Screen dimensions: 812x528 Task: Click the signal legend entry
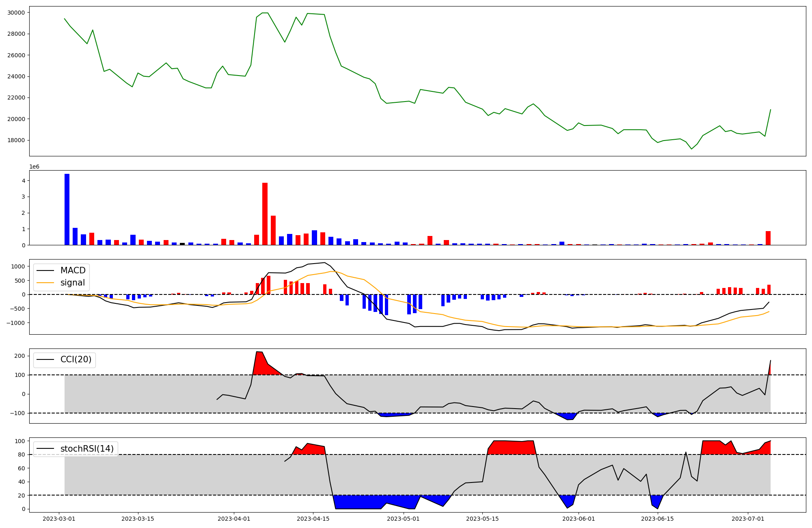[x=72, y=283]
